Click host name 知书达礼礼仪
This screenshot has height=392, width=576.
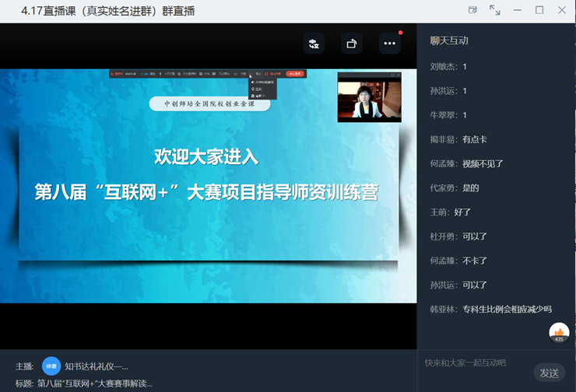(x=97, y=366)
